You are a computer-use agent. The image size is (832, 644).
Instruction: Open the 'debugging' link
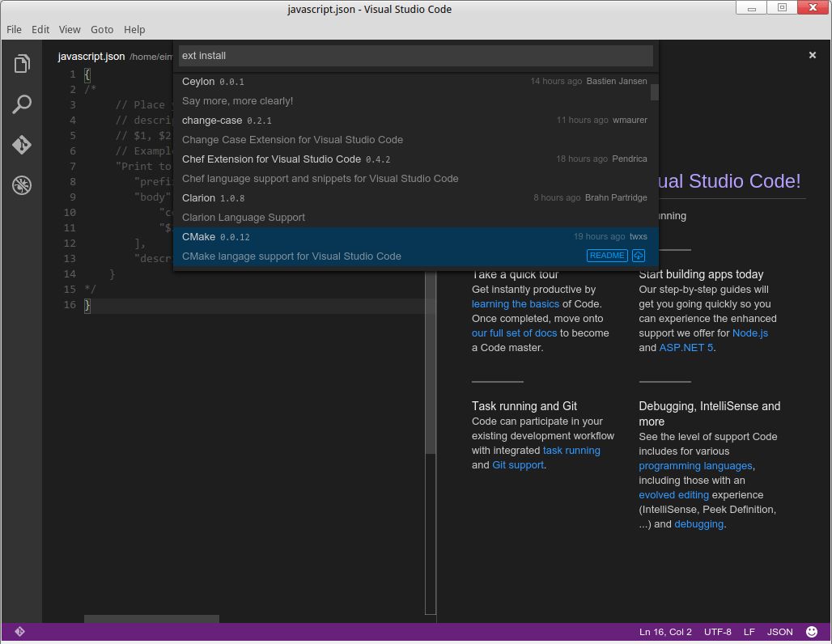(x=698, y=524)
